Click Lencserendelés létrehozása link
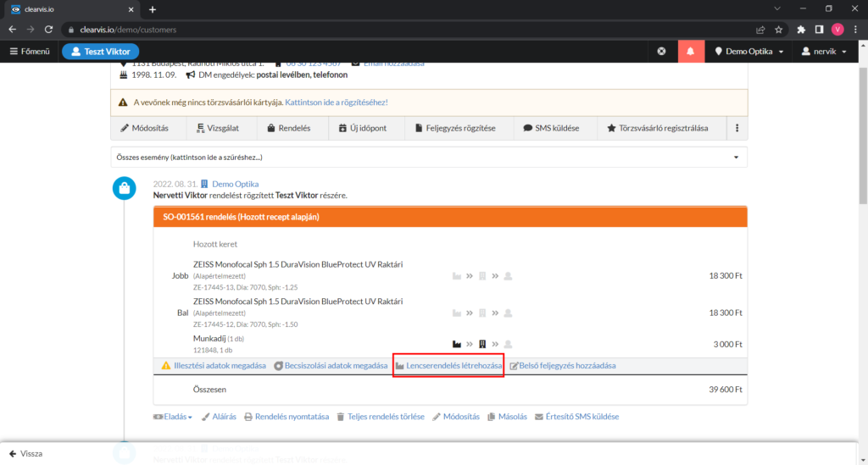 (x=449, y=366)
